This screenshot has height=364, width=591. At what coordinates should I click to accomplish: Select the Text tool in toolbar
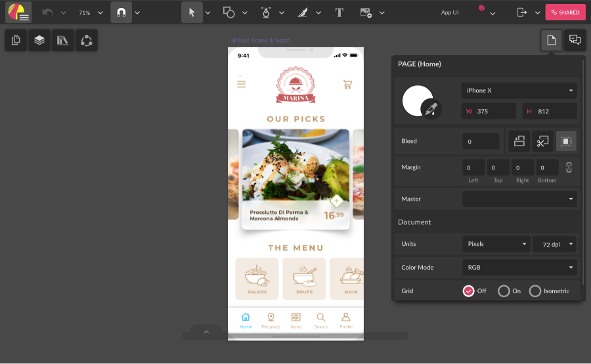(339, 12)
